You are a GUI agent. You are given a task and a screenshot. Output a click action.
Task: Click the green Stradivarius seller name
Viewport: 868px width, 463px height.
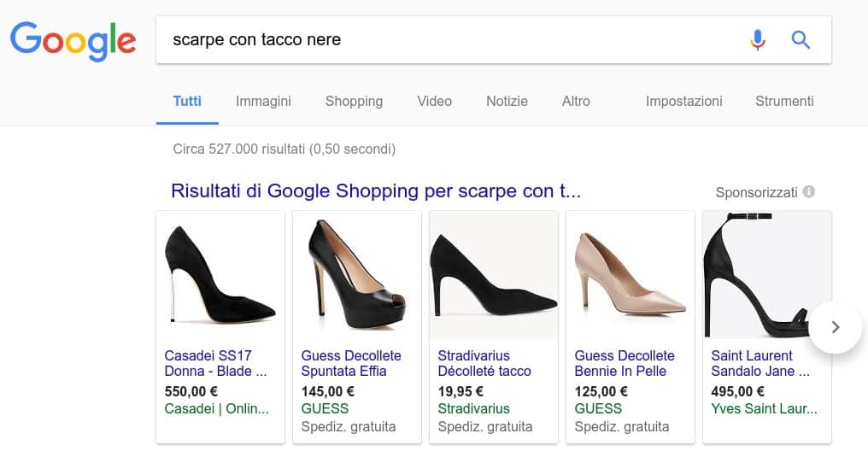click(474, 408)
